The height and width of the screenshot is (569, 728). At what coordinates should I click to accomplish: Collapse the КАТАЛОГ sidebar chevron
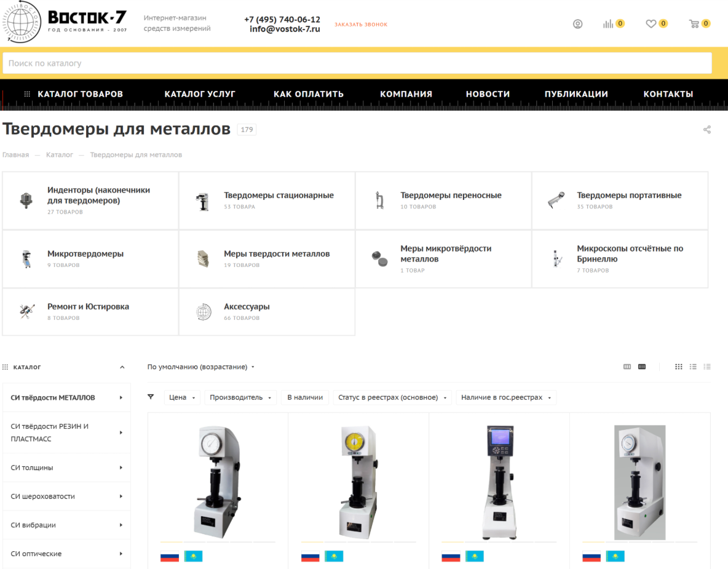click(122, 367)
